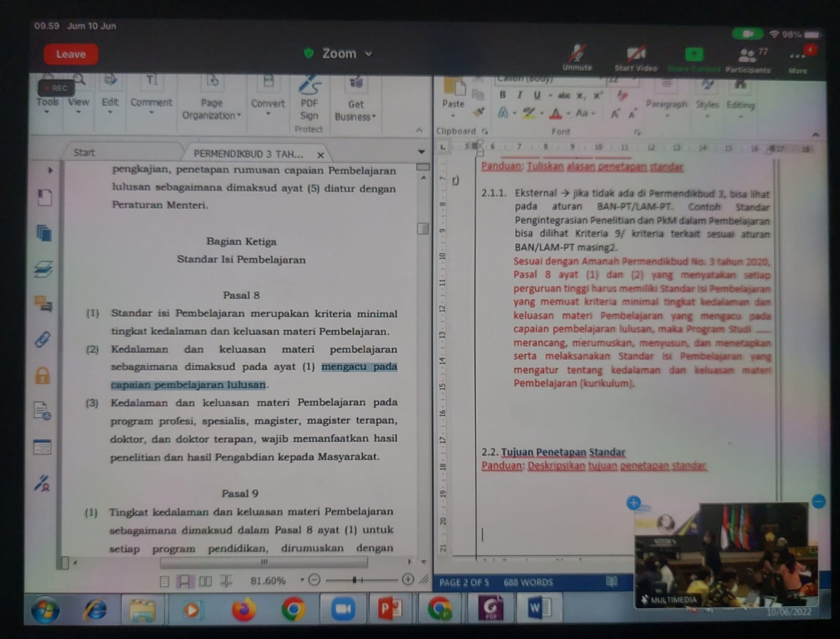
Task: Open the More options in Zoom
Action: pos(799,60)
